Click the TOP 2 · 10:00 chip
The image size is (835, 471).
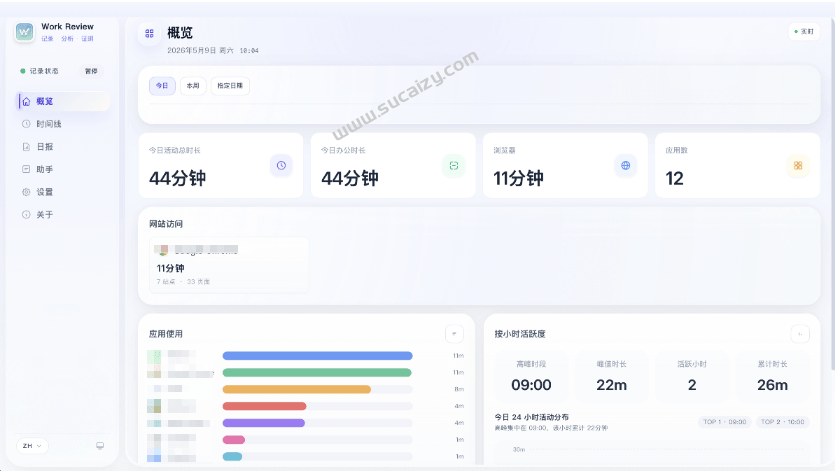[783, 422]
